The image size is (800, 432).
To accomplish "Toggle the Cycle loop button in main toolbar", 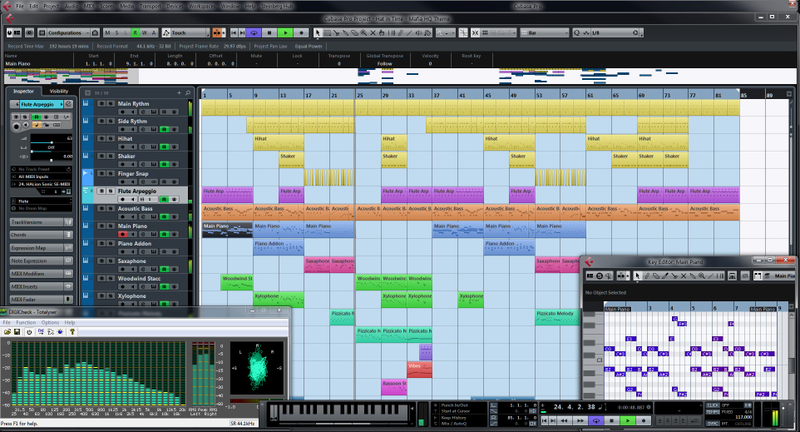I will pos(254,33).
